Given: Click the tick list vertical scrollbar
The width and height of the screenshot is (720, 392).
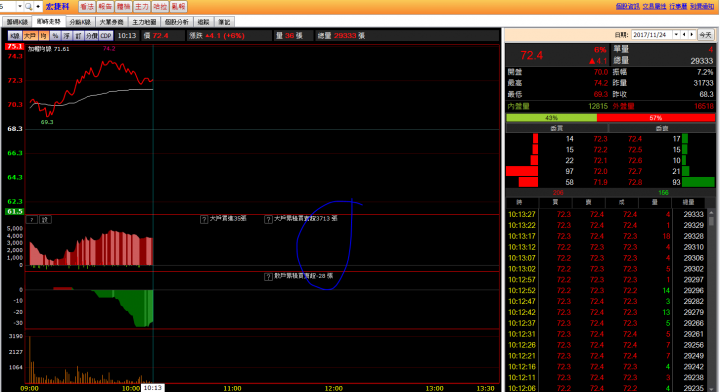Looking at the screenshot, I should click(x=711, y=300).
